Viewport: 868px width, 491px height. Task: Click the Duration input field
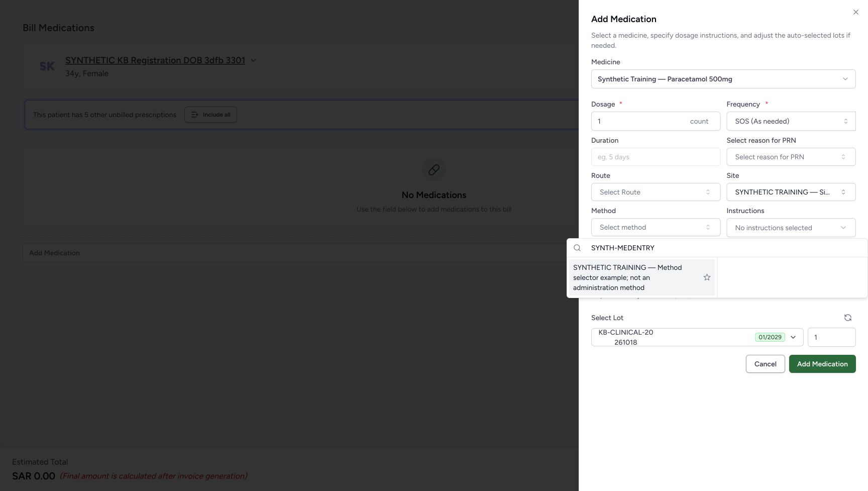[656, 157]
